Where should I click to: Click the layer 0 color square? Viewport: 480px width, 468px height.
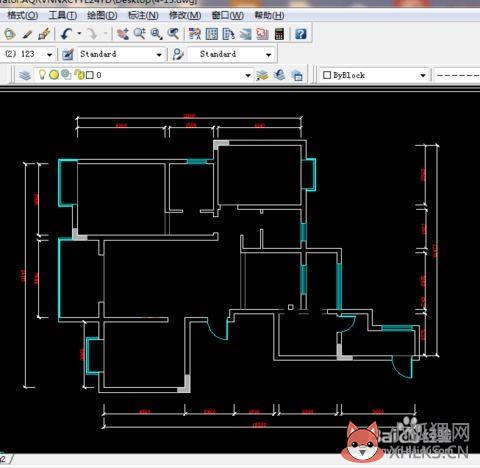coord(90,75)
